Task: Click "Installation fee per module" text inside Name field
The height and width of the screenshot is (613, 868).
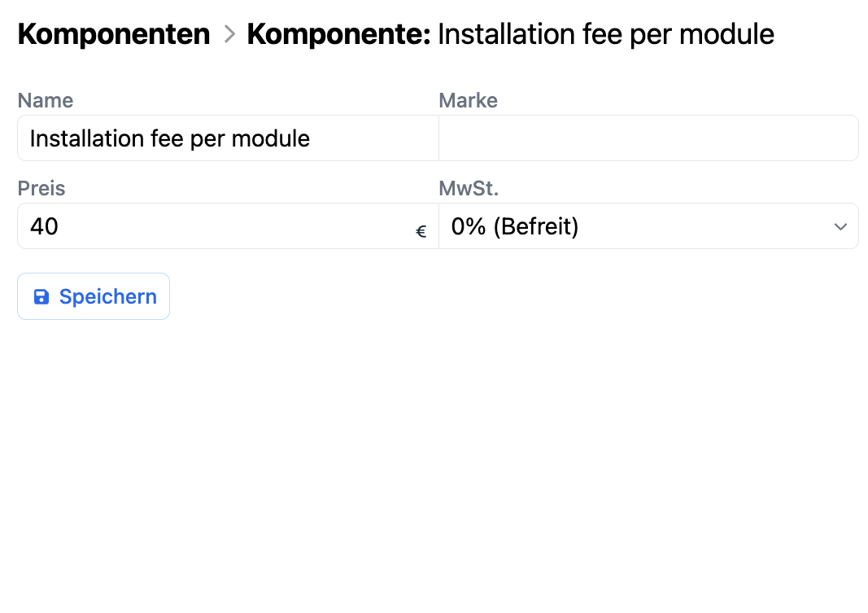Action: 170,138
